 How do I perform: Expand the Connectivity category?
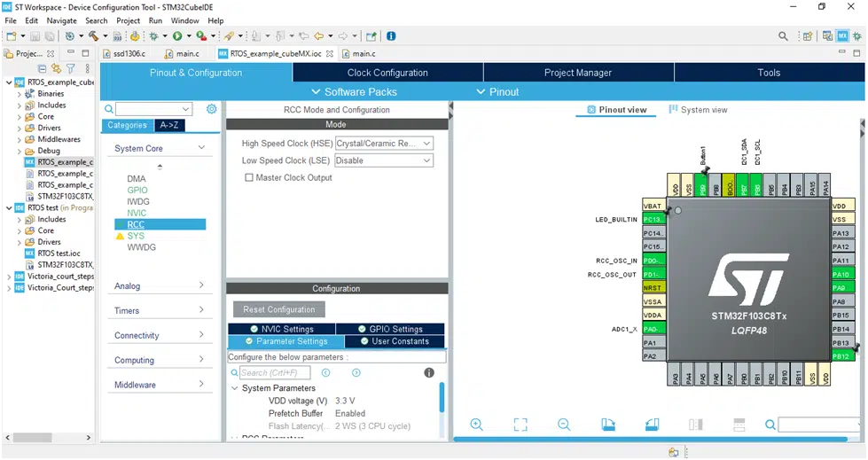(201, 334)
